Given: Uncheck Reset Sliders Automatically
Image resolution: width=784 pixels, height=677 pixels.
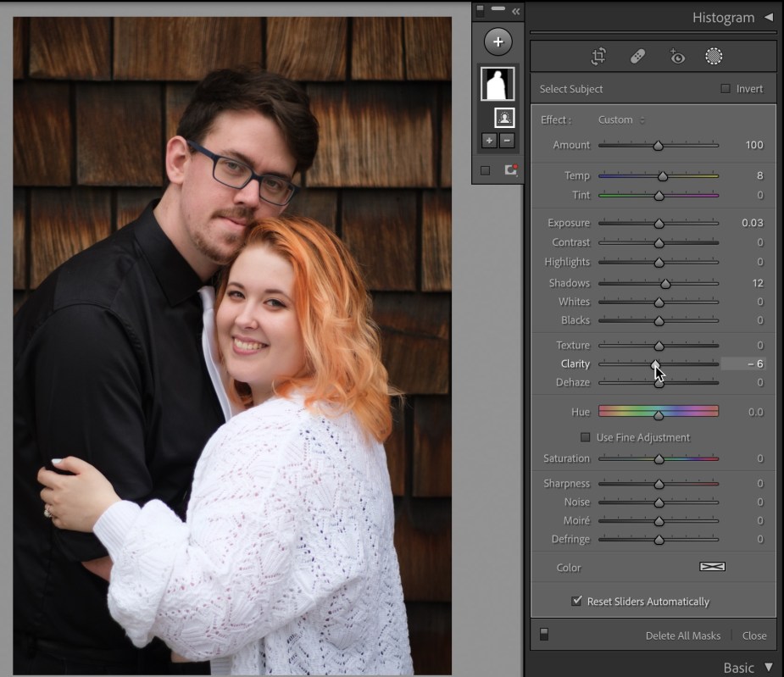Looking at the screenshot, I should 576,601.
